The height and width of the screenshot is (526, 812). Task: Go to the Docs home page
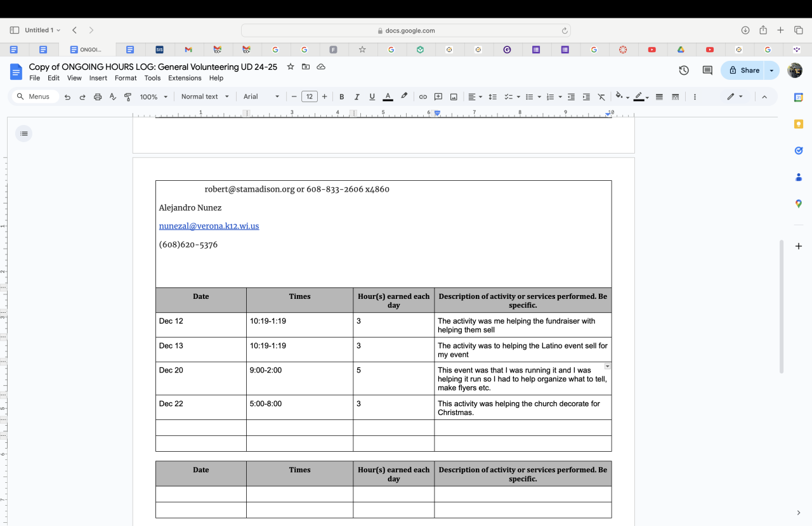(x=16, y=72)
